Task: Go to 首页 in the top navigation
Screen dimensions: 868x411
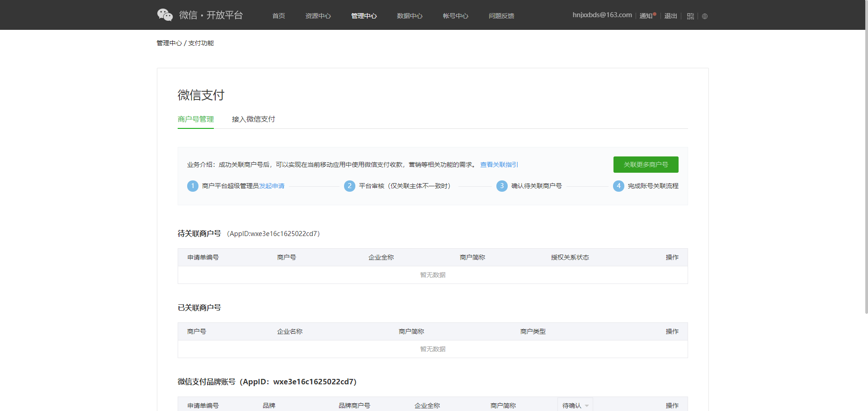Action: click(278, 16)
